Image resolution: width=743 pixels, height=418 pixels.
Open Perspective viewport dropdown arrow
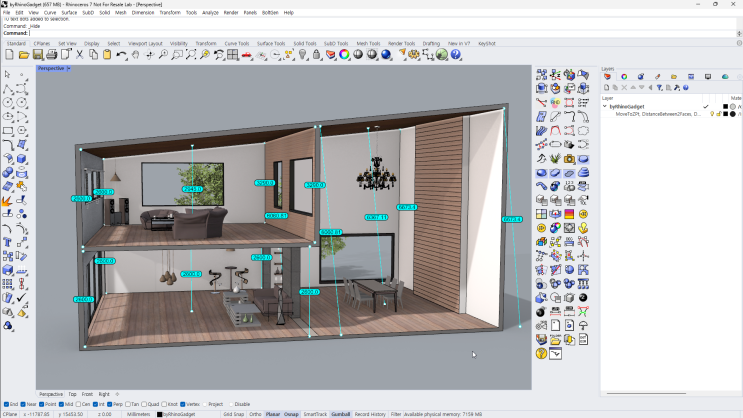(x=69, y=68)
